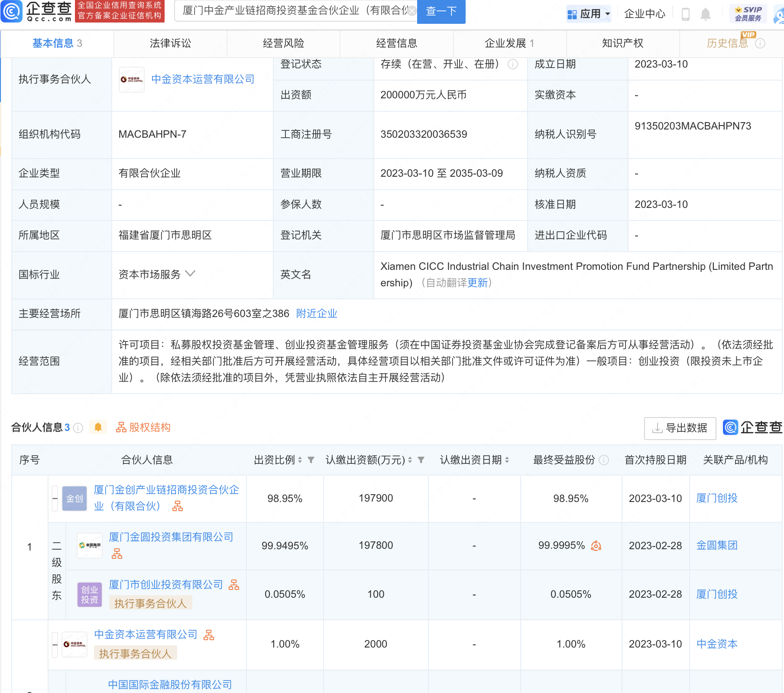The image size is (784, 693).
Task: Click beneficiary icon next to 99.9995%
Action: pyautogui.click(x=596, y=546)
